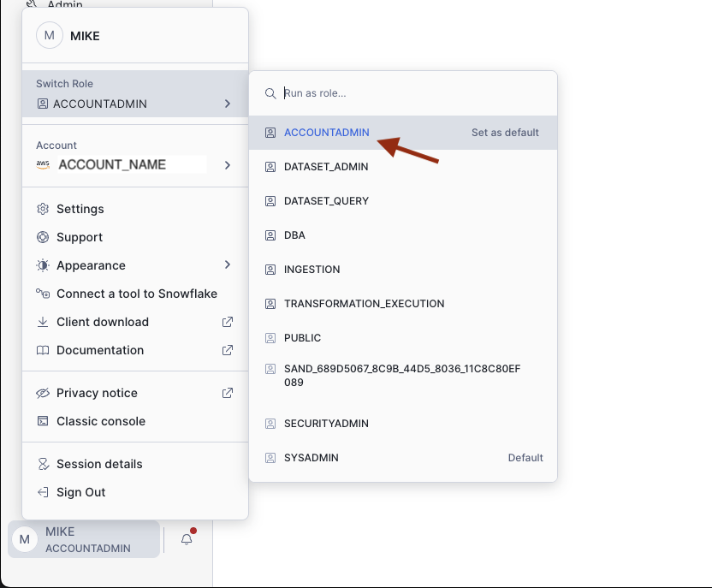Click the role icon beside DATASET_QUERY
This screenshot has width=712, height=588.
point(270,201)
